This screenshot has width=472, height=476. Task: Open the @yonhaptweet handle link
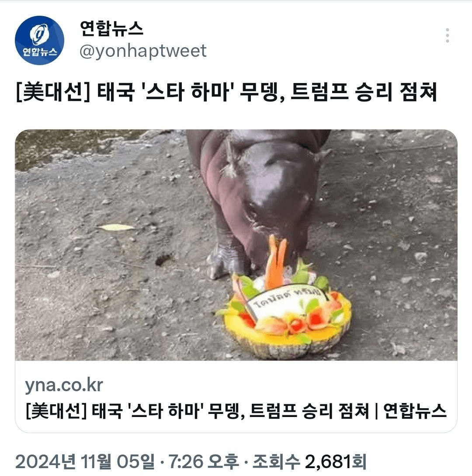coord(143,51)
